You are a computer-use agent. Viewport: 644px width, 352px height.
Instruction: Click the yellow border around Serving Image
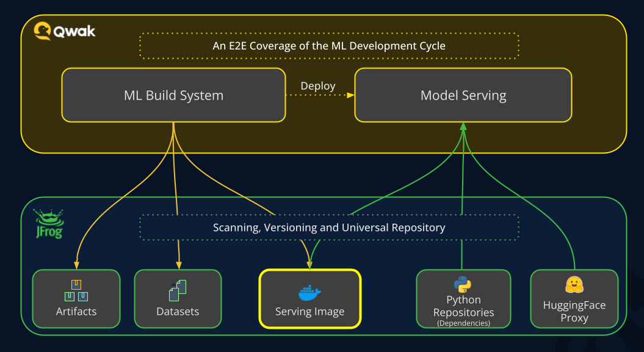click(310, 269)
